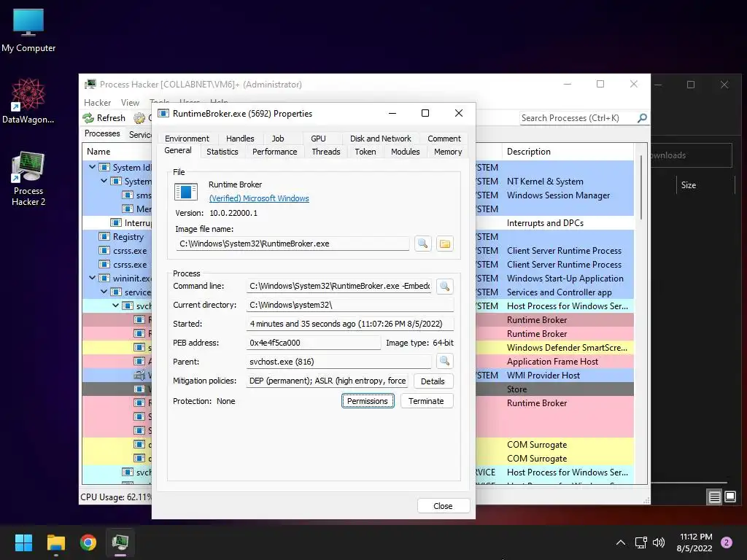Open the Hacker menu
Viewport: 747px width, 560px height.
[x=97, y=103]
